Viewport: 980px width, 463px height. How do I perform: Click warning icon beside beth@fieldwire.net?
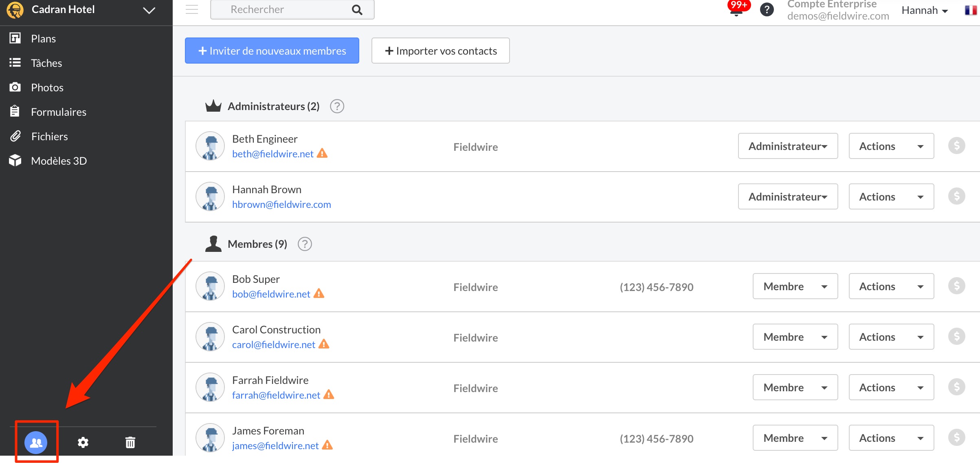click(322, 153)
